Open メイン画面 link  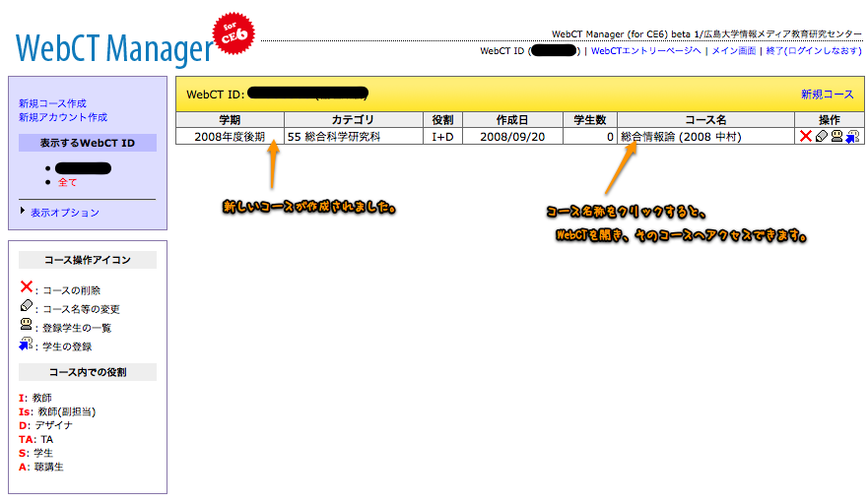point(733,51)
